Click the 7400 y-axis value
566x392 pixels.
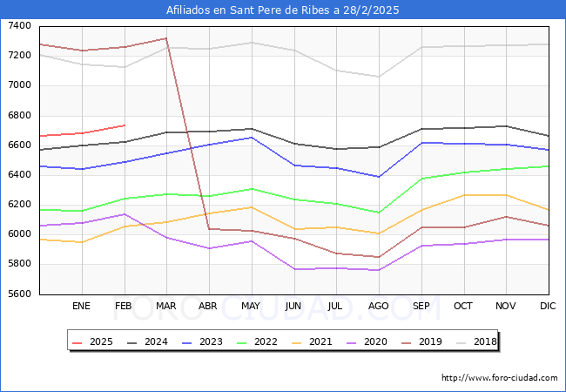[x=19, y=26]
